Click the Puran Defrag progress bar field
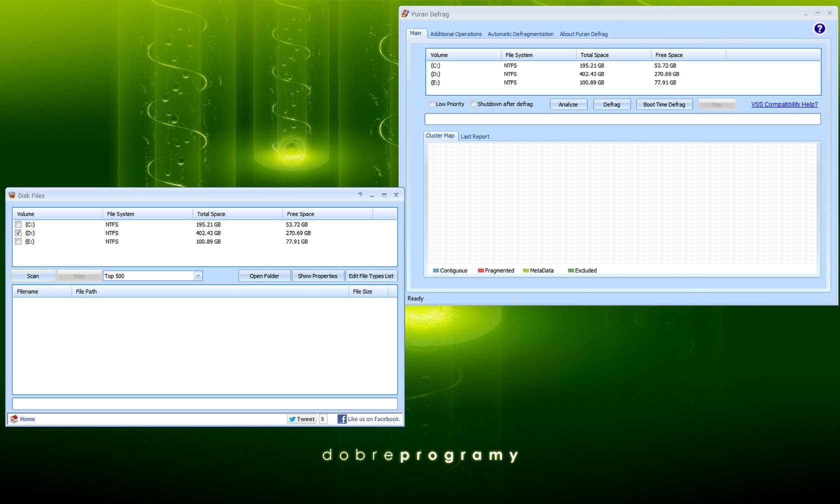Image resolution: width=840 pixels, height=504 pixels. (x=622, y=119)
